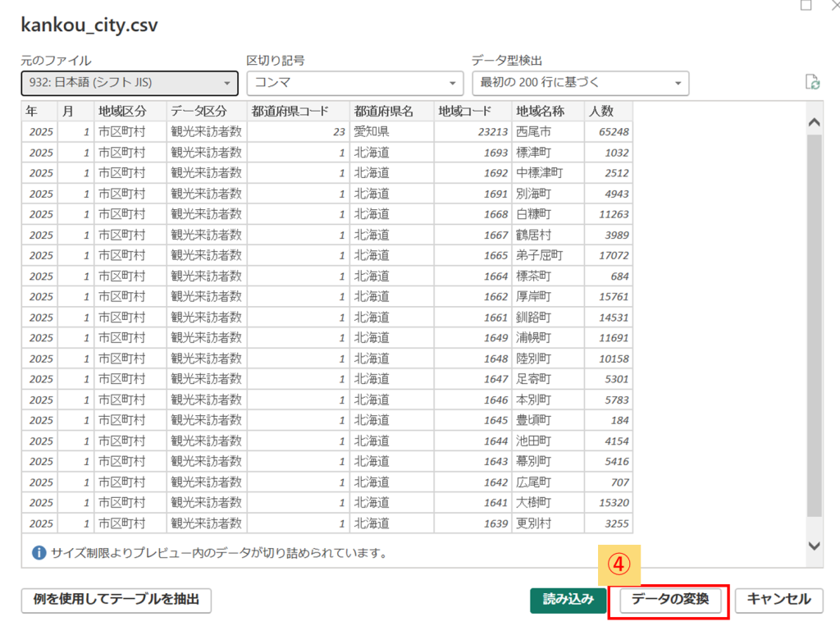The height and width of the screenshot is (626, 840).
Task: Select the 地域区分 column header
Action: (130, 111)
